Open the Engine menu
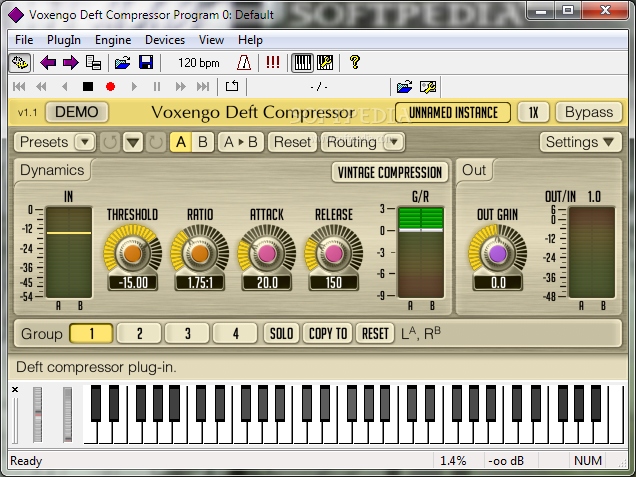Screen dimensions: 636x477 coord(113,40)
